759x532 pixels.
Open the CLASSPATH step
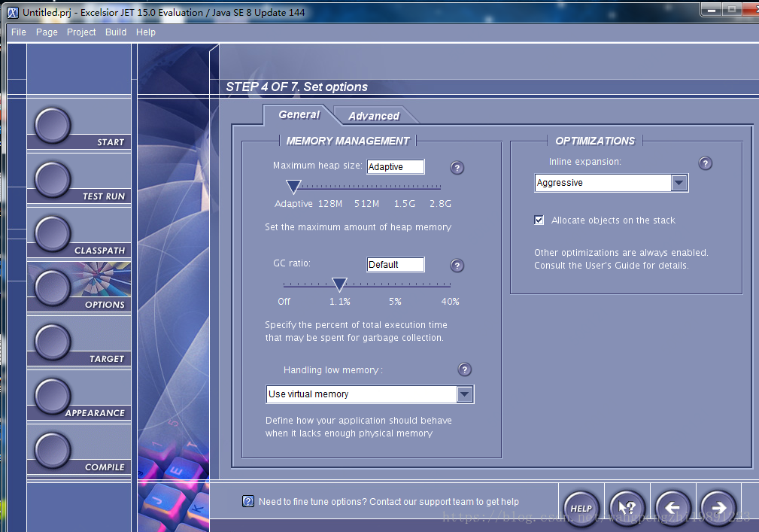point(52,233)
